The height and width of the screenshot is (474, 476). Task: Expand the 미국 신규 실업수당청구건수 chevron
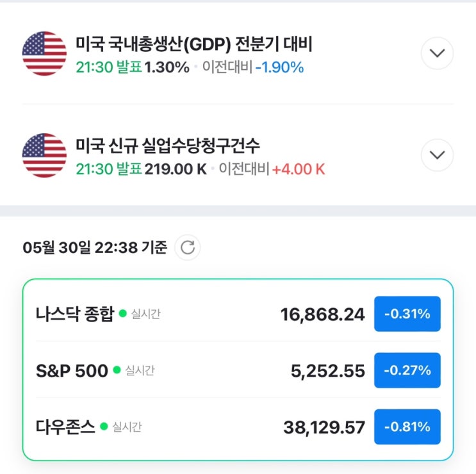(x=437, y=155)
